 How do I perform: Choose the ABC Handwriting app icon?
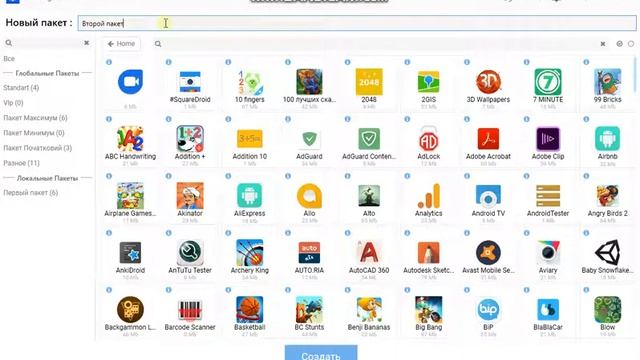coord(130,139)
